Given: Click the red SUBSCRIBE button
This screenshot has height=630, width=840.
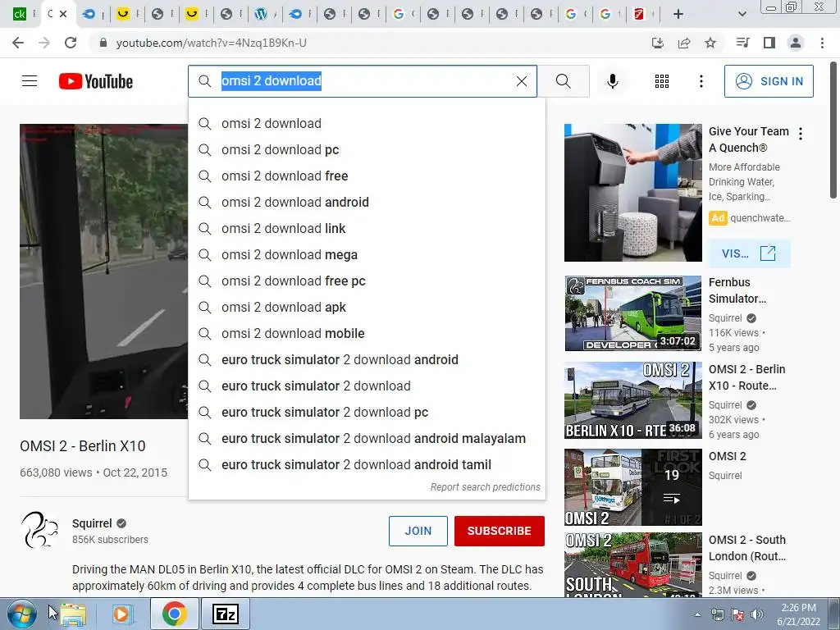Looking at the screenshot, I should tap(500, 531).
